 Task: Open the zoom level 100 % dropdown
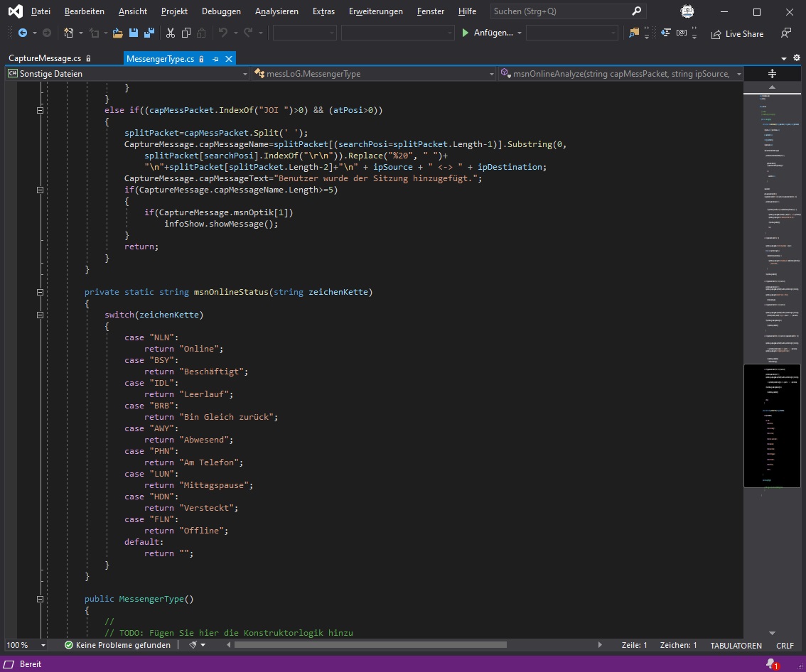click(x=43, y=645)
